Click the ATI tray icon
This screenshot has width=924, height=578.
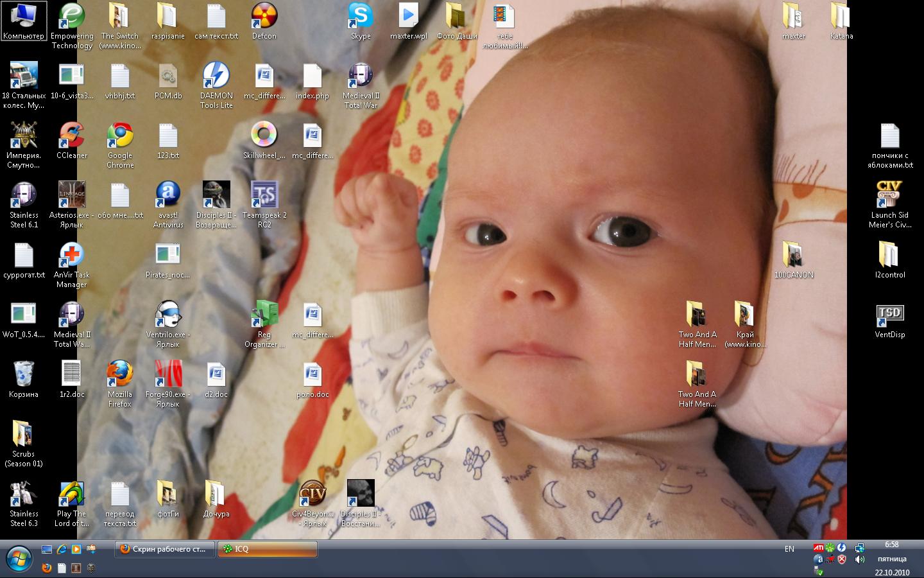point(818,548)
